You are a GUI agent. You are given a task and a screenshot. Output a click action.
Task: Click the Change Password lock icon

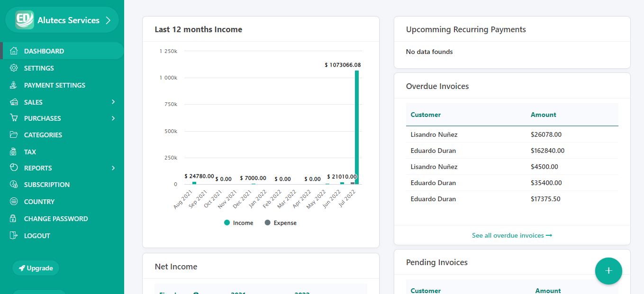pos(14,219)
